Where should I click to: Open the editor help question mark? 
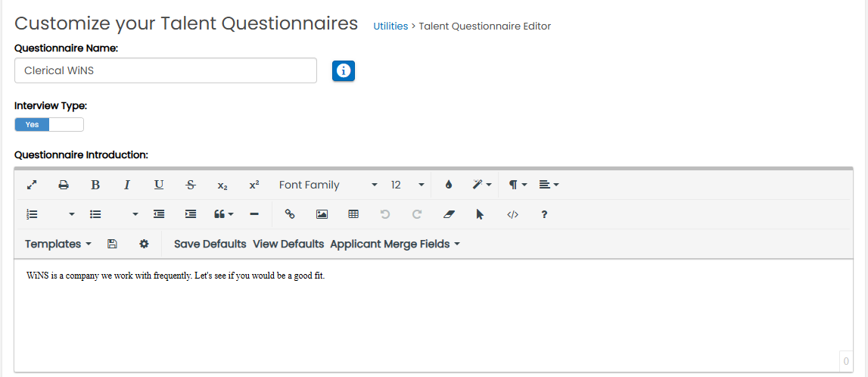pos(544,214)
